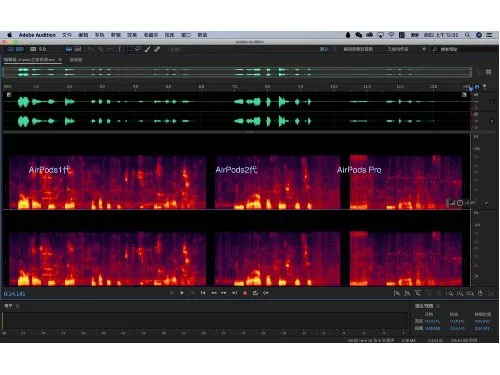Toggle Multitrack view mode
500x375 pixels.
(x=38, y=49)
